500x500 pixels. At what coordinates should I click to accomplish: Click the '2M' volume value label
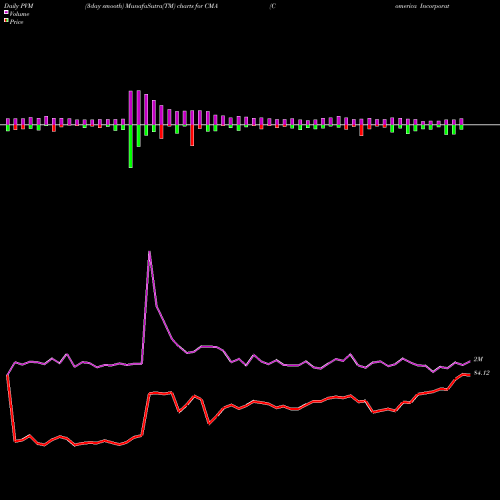click(x=478, y=359)
